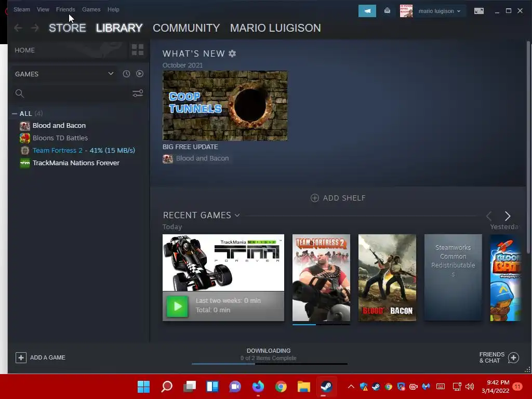Image resolution: width=532 pixels, height=399 pixels.
Task: Show previous recent games with left arrow
Action: (489, 216)
